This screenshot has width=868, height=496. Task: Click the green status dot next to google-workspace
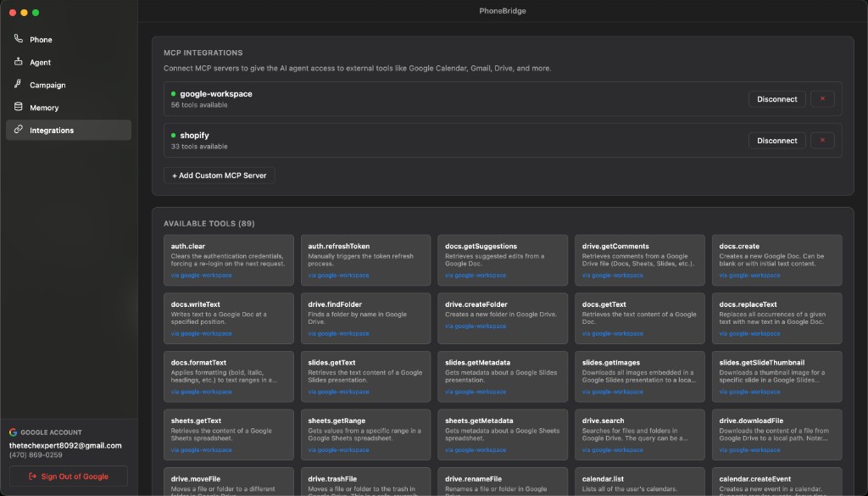(173, 93)
